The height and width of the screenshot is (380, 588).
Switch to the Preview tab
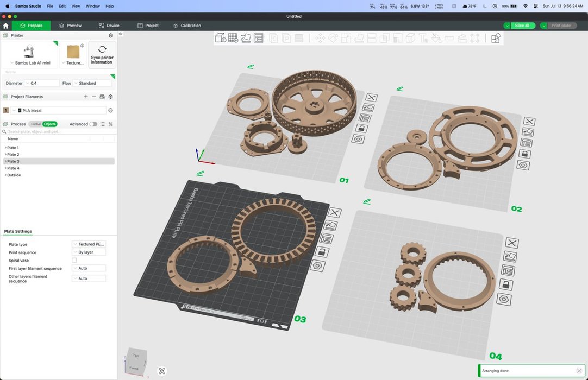tap(71, 26)
